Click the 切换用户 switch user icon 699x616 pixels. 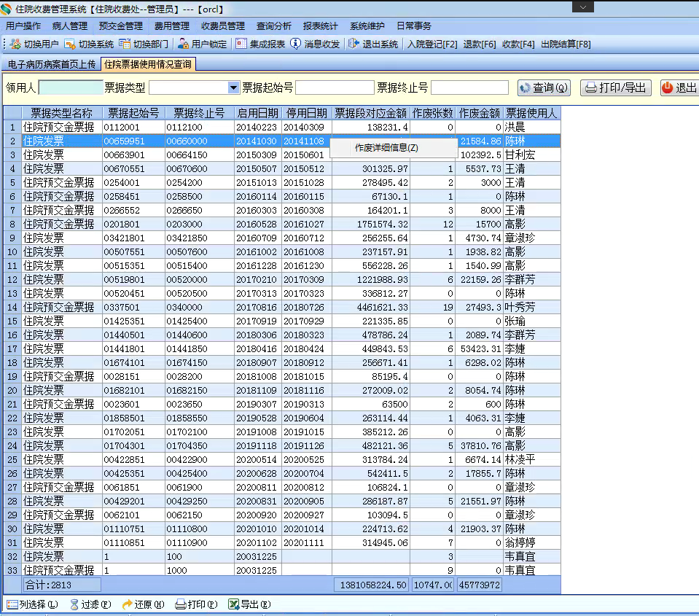[x=15, y=44]
